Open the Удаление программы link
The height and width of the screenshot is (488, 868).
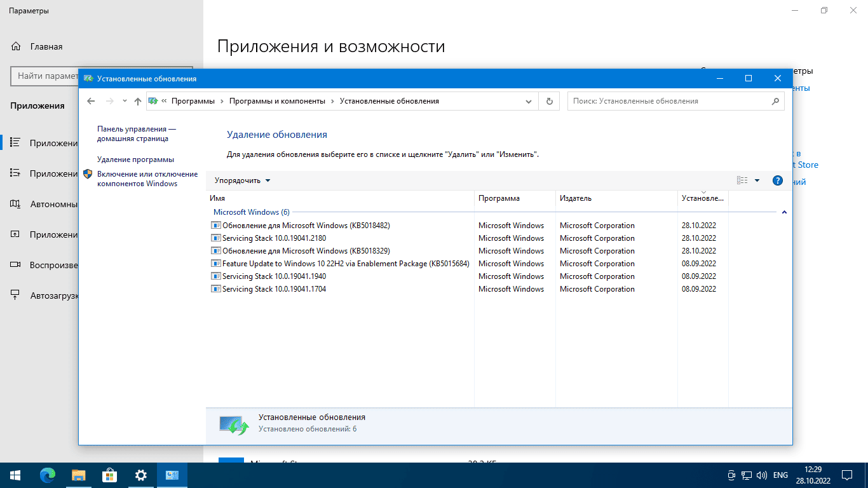135,159
